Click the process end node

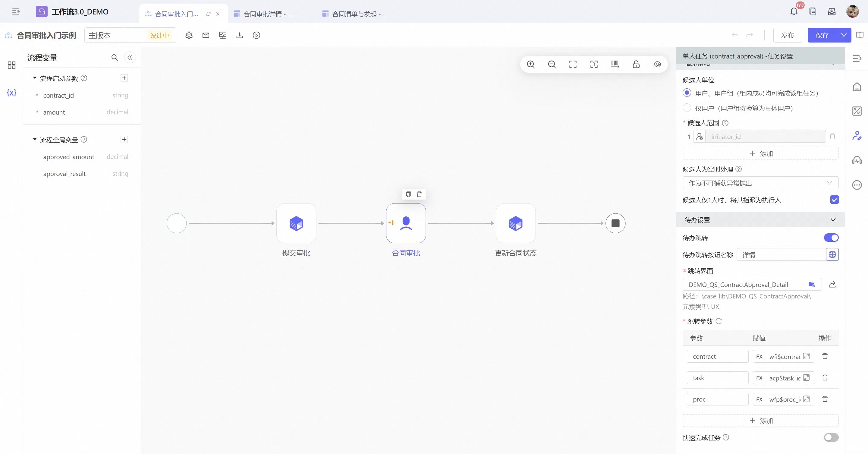[x=615, y=223]
